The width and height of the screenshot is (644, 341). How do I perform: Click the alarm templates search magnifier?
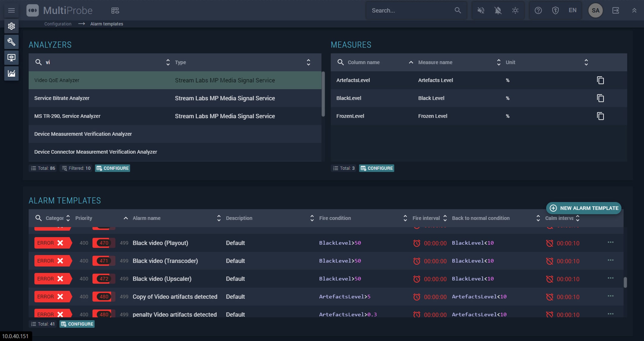38,218
